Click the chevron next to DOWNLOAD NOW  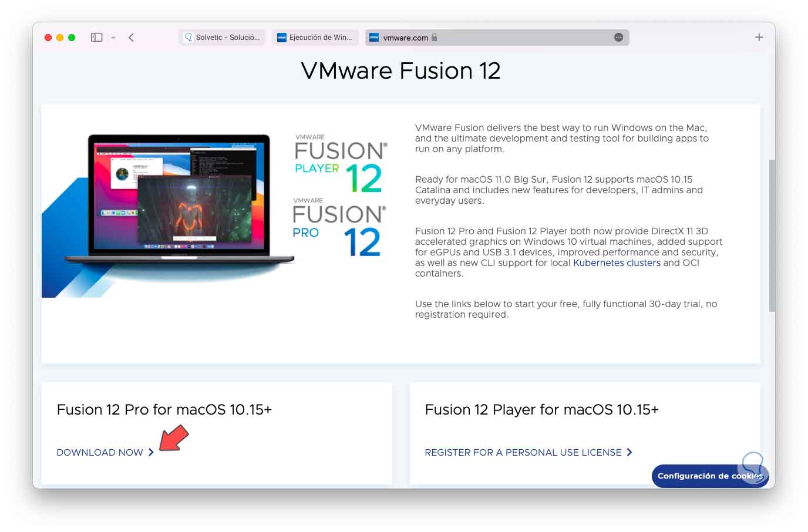(151, 452)
